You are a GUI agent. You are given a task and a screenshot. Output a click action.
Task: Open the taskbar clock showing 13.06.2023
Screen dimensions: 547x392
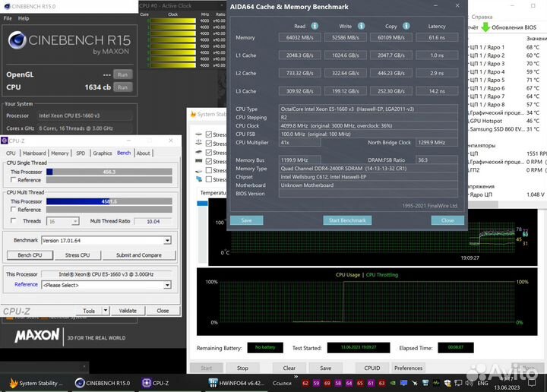[x=507, y=383]
